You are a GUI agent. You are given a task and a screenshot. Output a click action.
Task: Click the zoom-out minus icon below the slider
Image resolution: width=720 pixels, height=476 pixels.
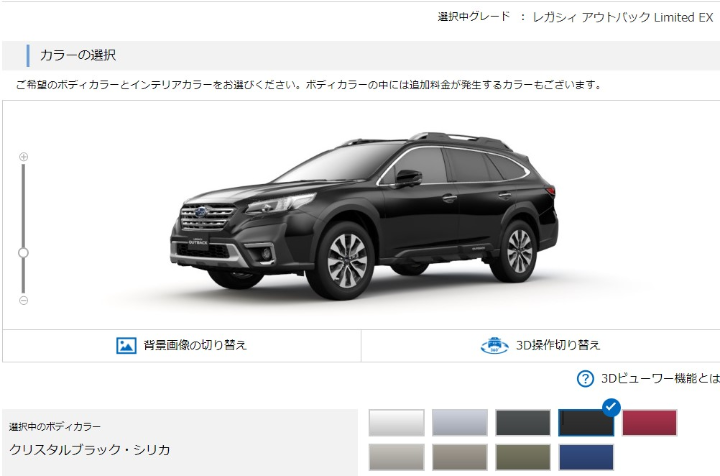tap(23, 300)
